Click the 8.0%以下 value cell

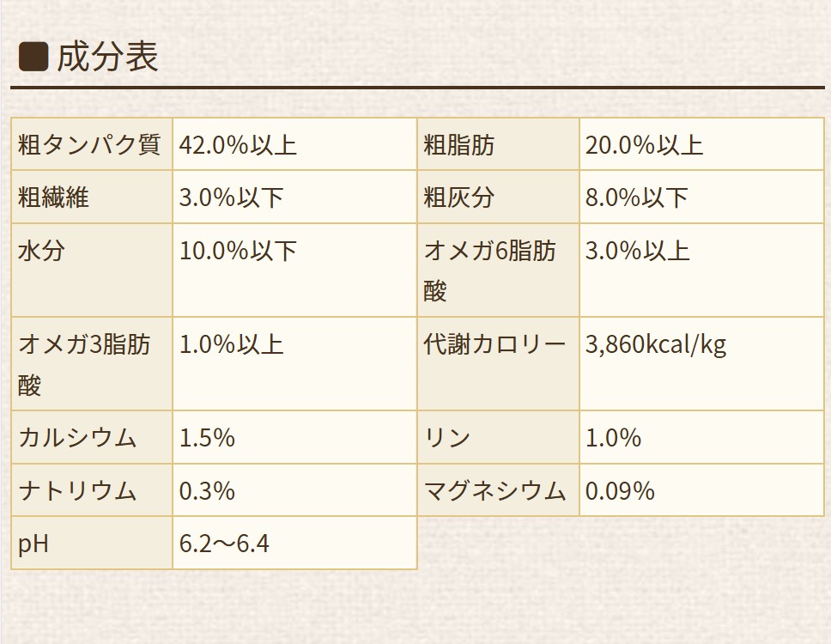701,197
